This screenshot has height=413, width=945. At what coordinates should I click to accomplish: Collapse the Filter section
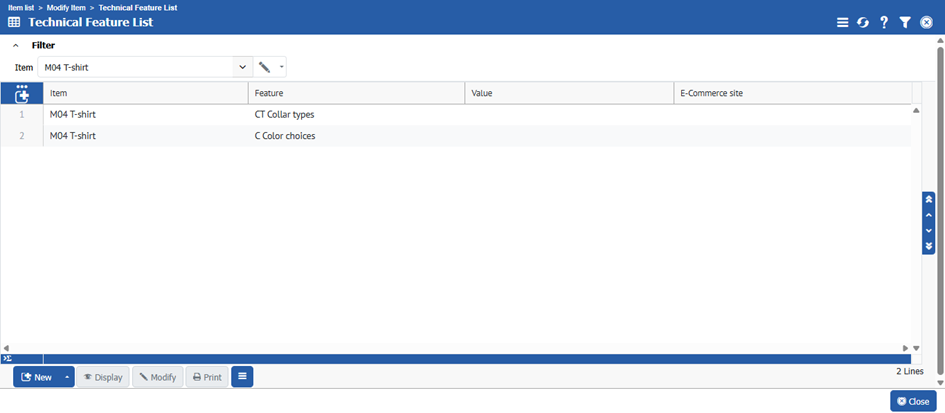16,45
